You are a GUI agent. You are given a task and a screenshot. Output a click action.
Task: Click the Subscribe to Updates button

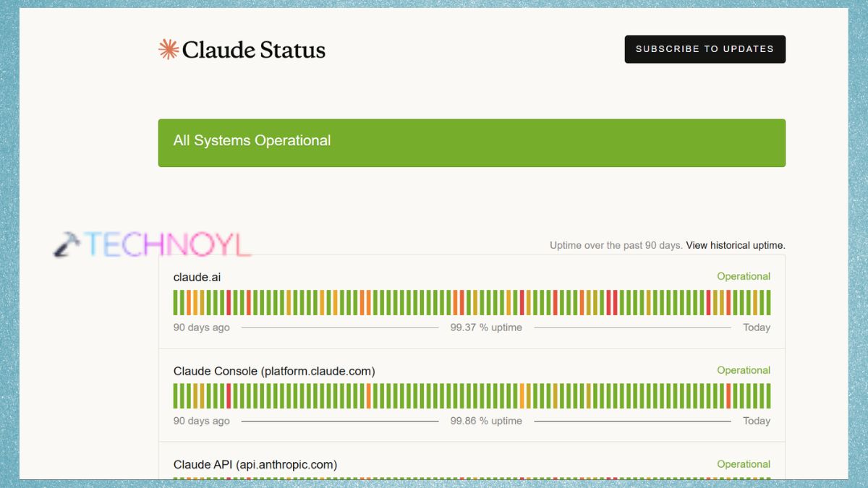[x=705, y=49]
